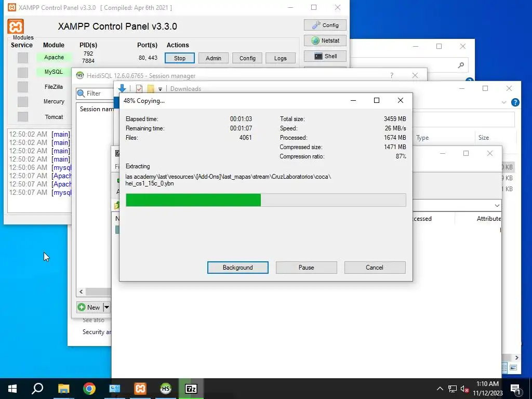The width and height of the screenshot is (532, 399).
Task: Switch to 7-Zip via taskbar icon
Action: pos(191,389)
